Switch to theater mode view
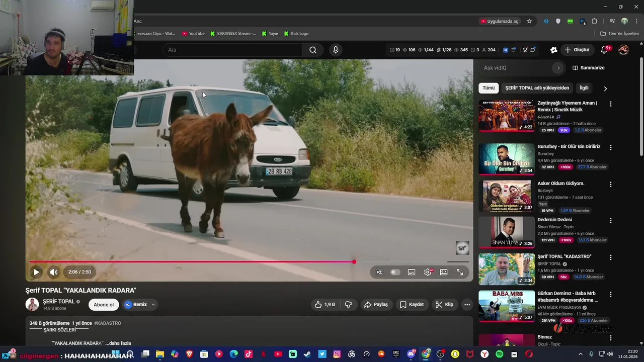 (x=444, y=272)
